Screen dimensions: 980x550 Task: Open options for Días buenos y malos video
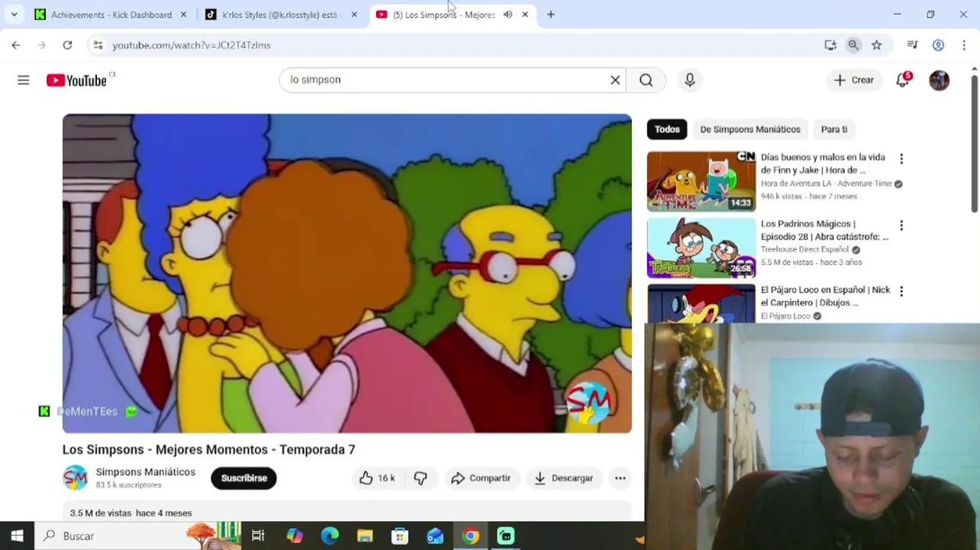click(901, 159)
